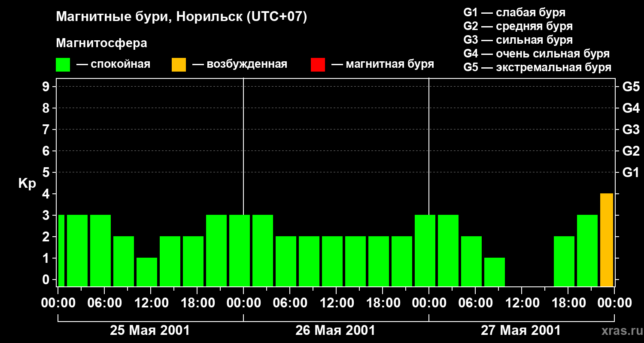644x343 pixels.
Task: Click the green 'спокойная' legend swatch
Action: (63, 65)
